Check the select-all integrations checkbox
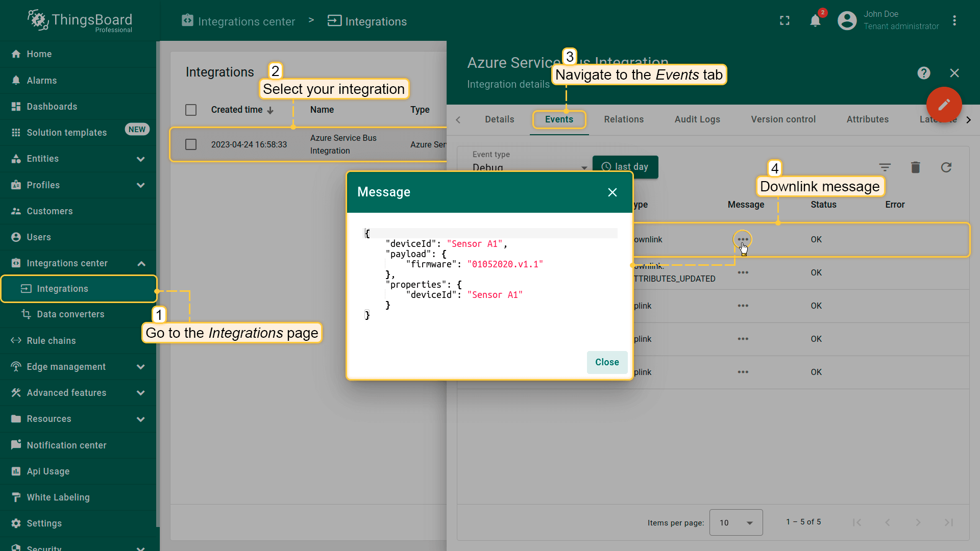The width and height of the screenshot is (980, 551). pyautogui.click(x=191, y=110)
